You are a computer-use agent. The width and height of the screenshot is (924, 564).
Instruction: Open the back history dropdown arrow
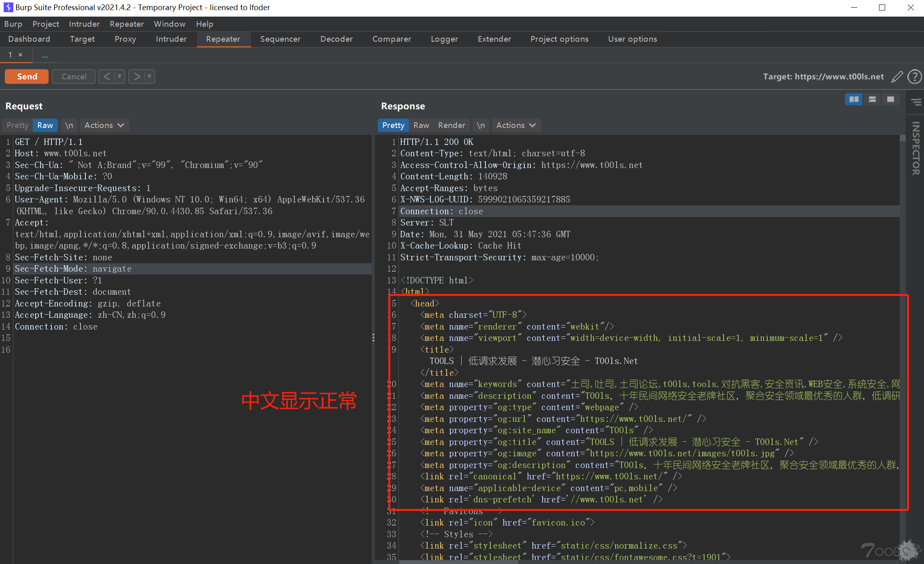119,77
